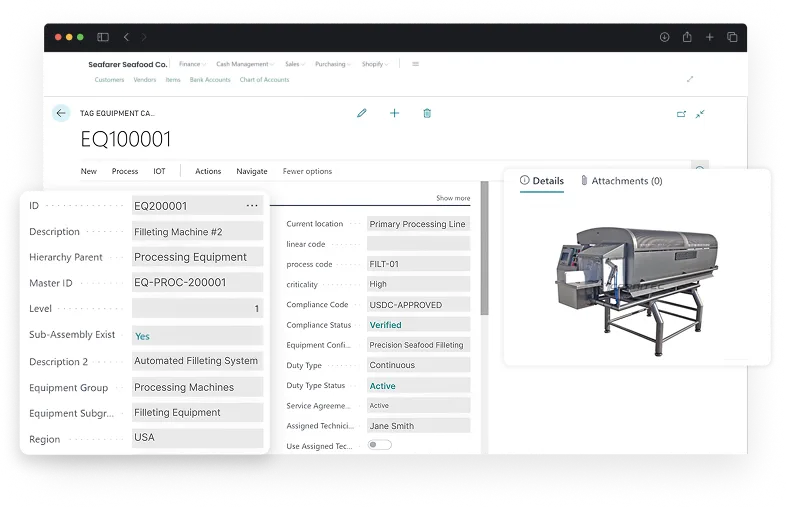The height and width of the screenshot is (508, 791).
Task: Expand the Cash Management menu
Action: click(245, 64)
